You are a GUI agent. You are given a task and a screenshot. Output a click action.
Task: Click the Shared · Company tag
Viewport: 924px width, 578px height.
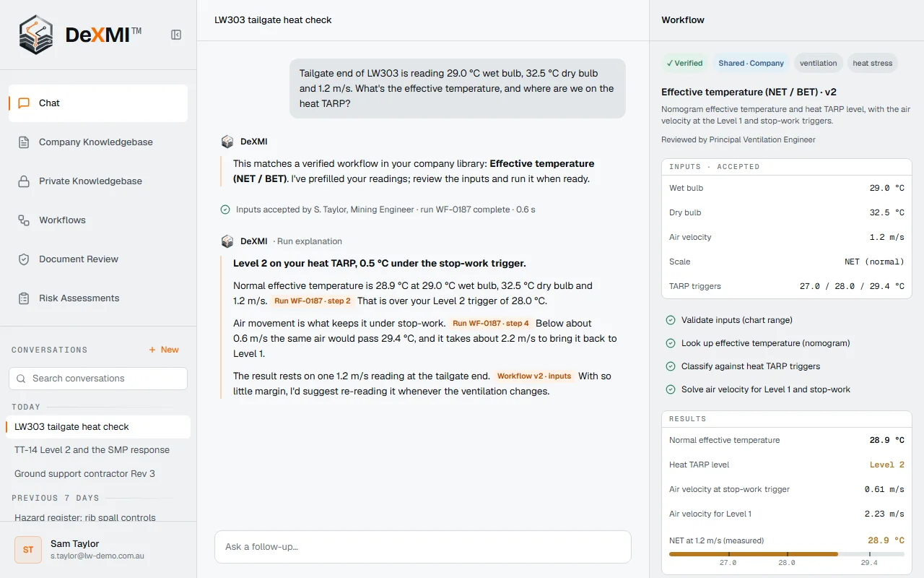751,64
